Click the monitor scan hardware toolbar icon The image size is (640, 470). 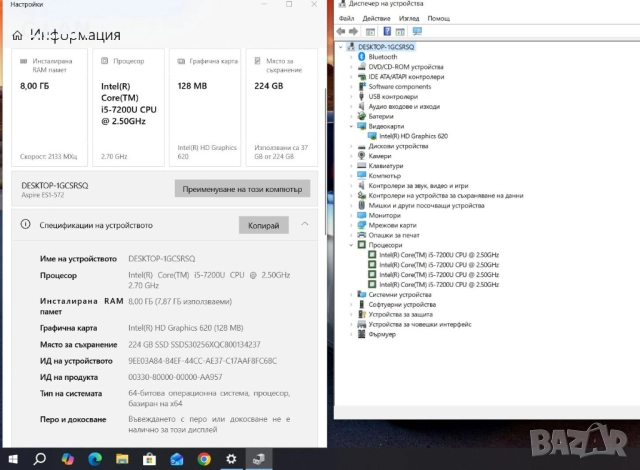(417, 31)
